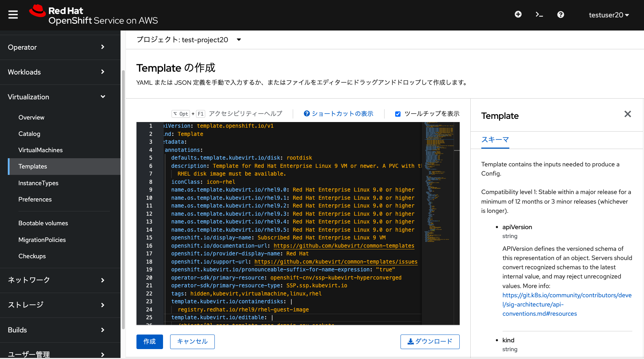Open the quick create plus icon

click(518, 15)
